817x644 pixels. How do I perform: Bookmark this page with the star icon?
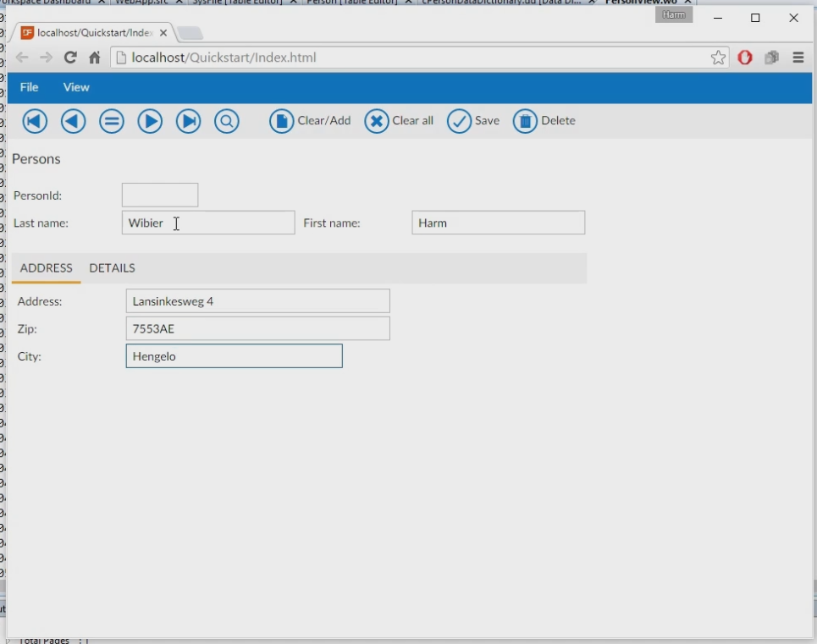[718, 58]
